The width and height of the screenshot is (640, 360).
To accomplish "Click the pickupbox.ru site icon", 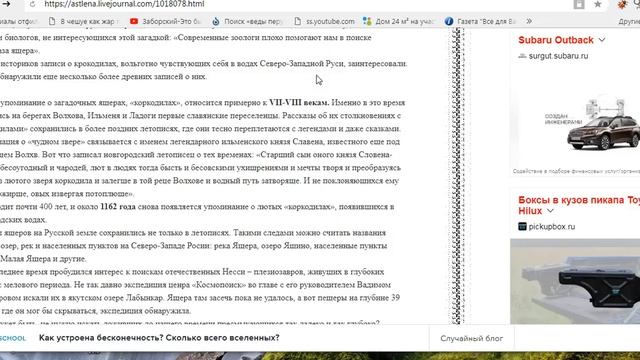I will click(x=522, y=227).
